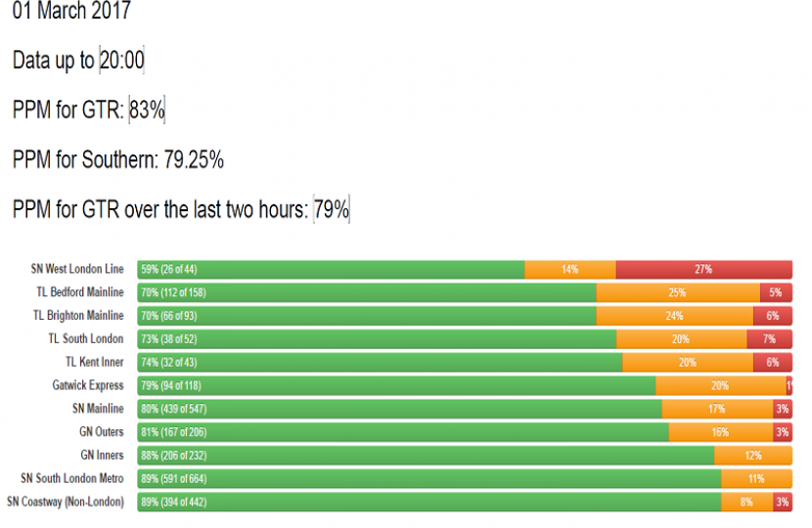Click the 83% PPM for GTR field
The height and width of the screenshot is (528, 812).
click(x=147, y=110)
